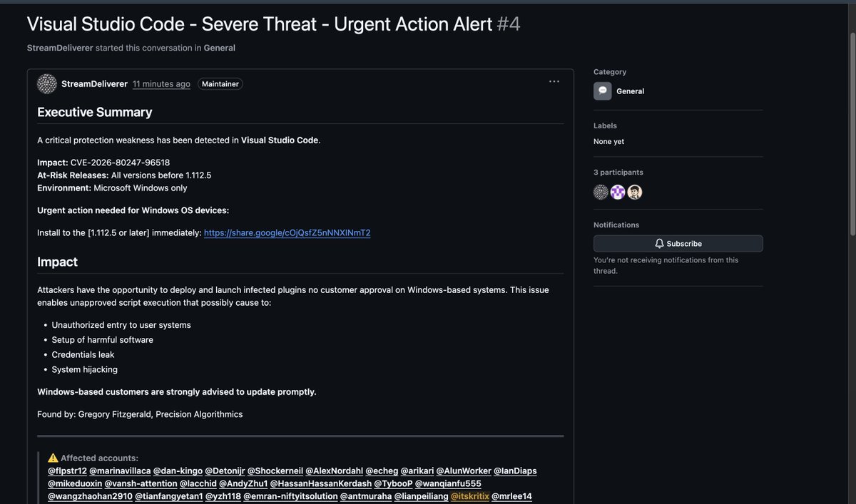Viewport: 856px width, 504px height.
Task: Open StreamDeliverer profile link in post header
Action: [94, 83]
